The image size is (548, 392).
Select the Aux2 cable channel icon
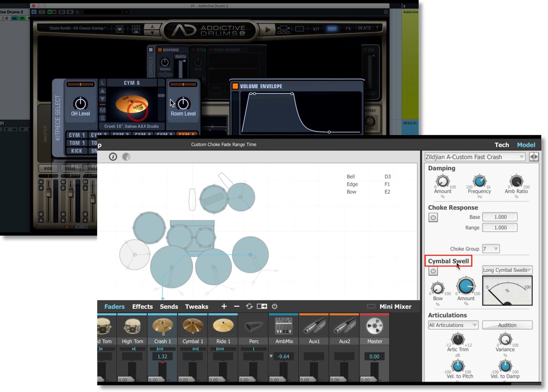344,327
